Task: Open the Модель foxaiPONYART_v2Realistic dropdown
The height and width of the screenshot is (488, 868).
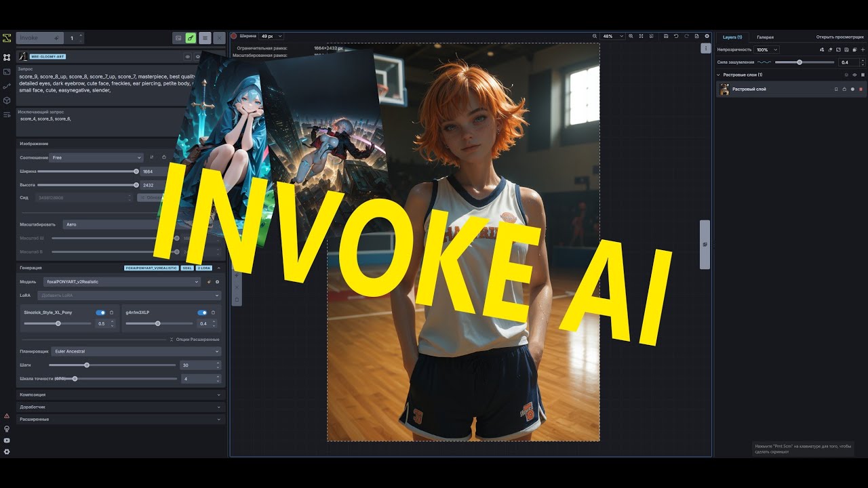Action: [122, 281]
